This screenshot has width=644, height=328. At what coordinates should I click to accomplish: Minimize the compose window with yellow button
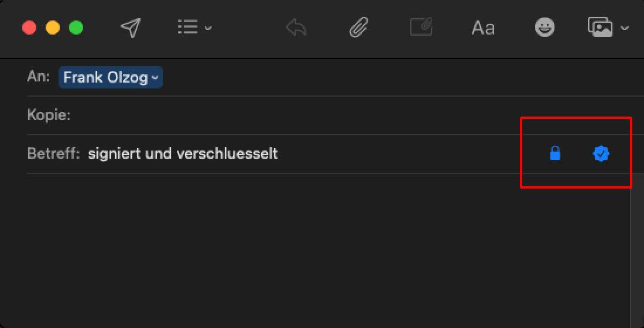click(53, 28)
